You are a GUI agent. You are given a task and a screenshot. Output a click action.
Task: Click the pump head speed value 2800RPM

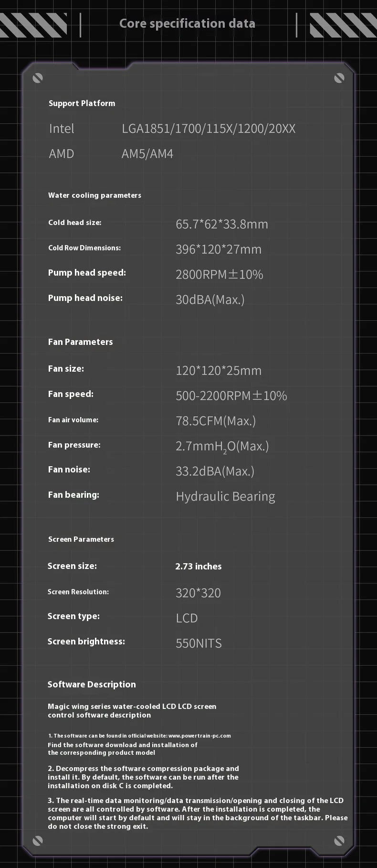point(219,274)
